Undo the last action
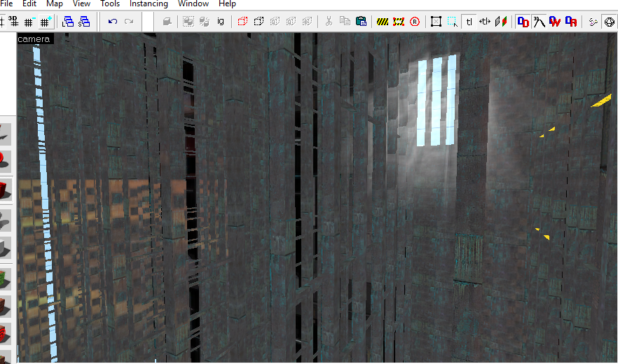 [113, 21]
